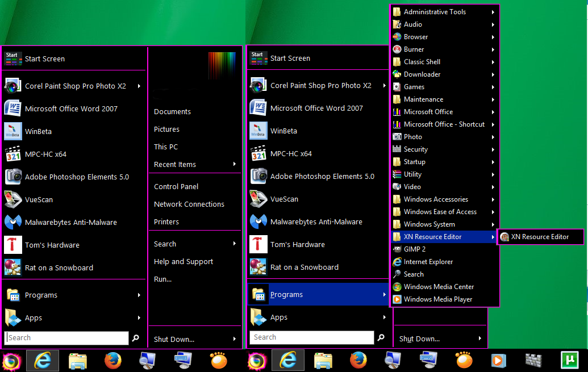
Task: Focus the Search box in left Start menu
Action: (66, 338)
